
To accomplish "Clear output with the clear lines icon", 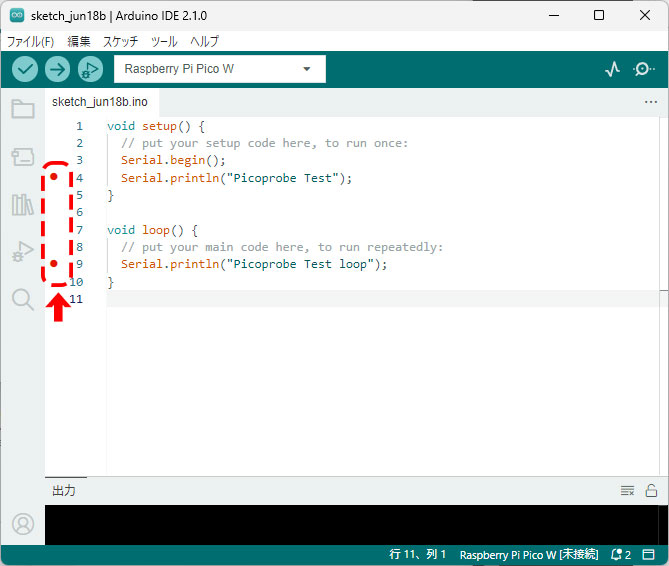I will click(627, 491).
